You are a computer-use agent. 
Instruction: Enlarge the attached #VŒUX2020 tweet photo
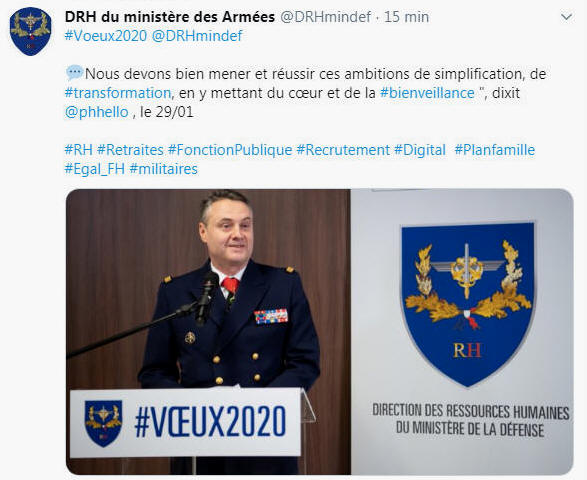320,332
